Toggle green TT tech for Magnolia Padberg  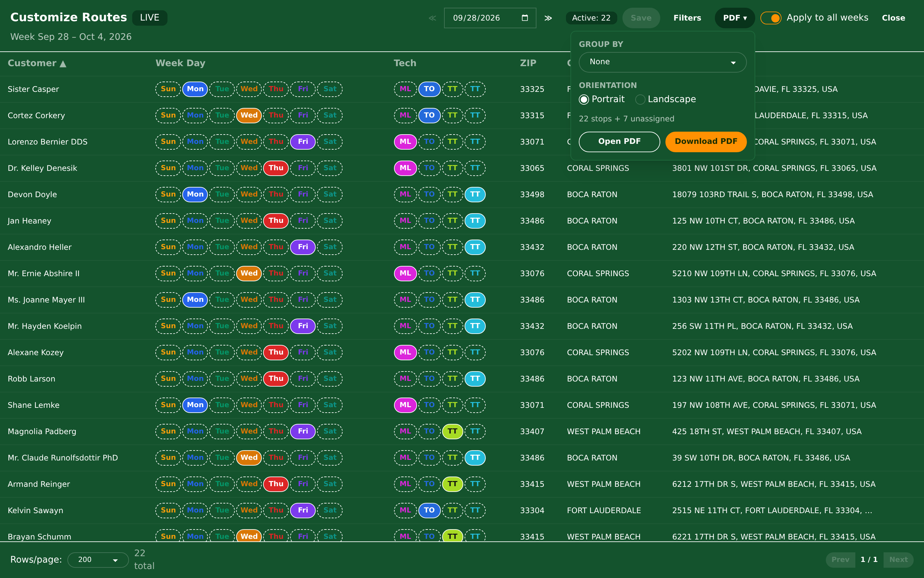pos(452,432)
